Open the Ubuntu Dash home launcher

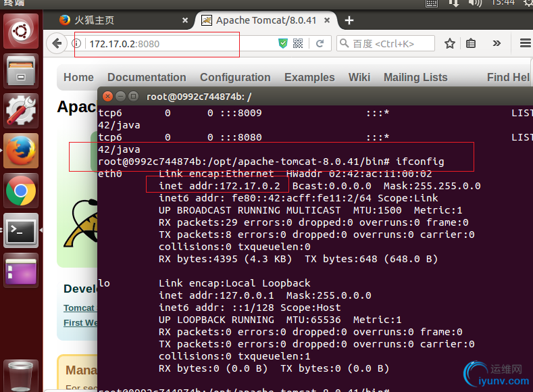[x=21, y=31]
